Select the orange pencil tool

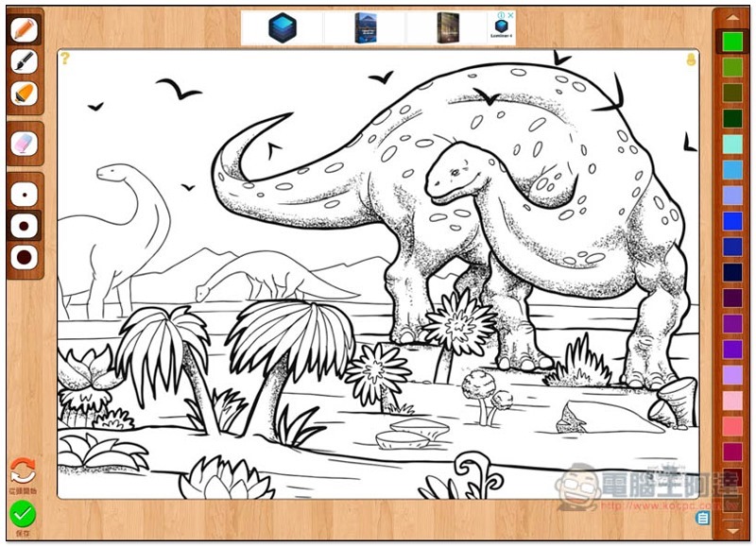24,28
